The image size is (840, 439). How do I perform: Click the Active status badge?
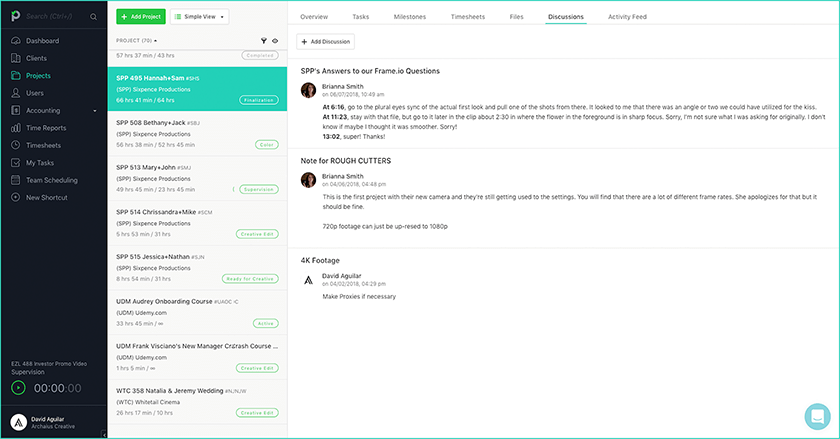click(x=266, y=323)
